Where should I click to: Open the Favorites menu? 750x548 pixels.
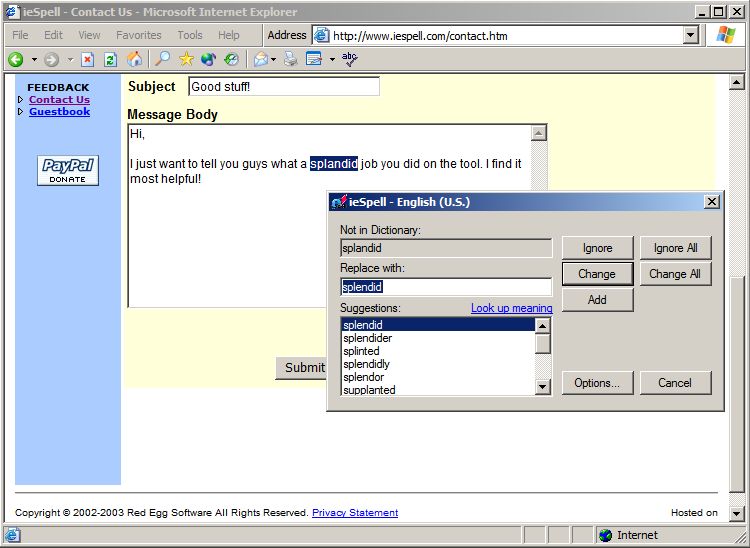tap(139, 35)
